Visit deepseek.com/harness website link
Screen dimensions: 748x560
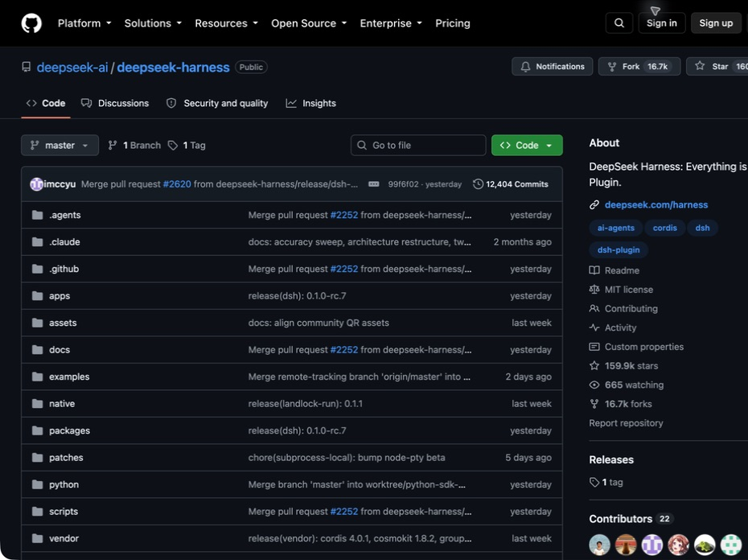pyautogui.click(x=656, y=205)
